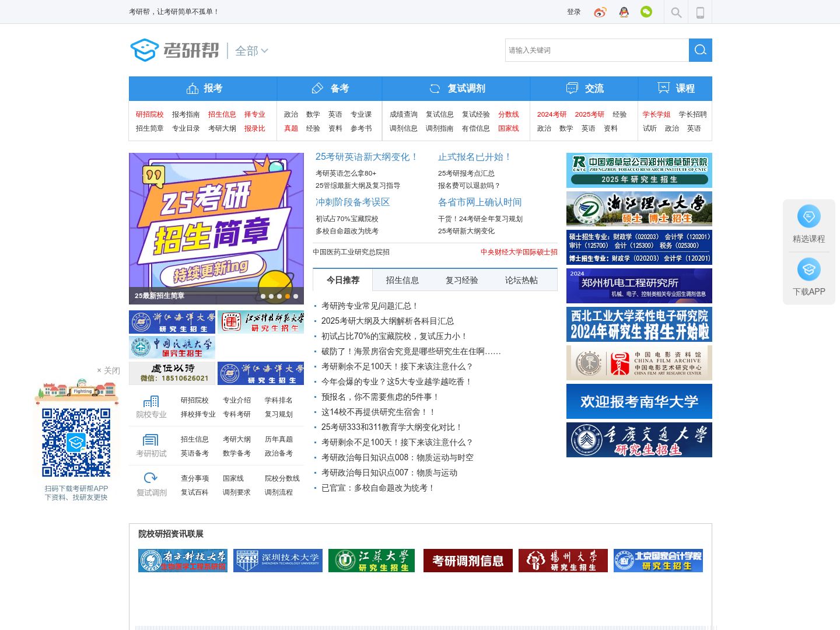Click the 院校专业 building icon
Screen dimensions: 840x630
[x=151, y=401]
